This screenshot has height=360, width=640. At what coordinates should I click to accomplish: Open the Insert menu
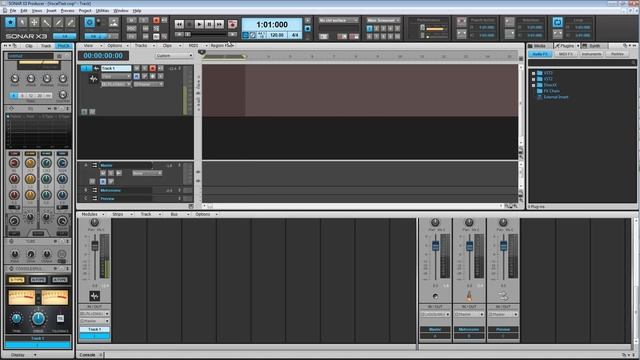(51, 11)
